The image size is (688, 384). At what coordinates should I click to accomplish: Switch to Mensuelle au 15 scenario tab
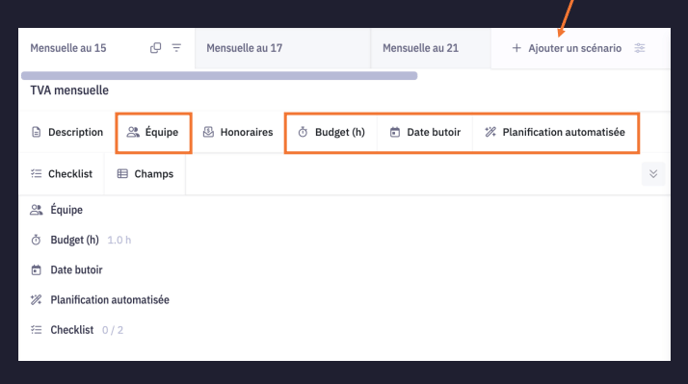click(x=107, y=48)
